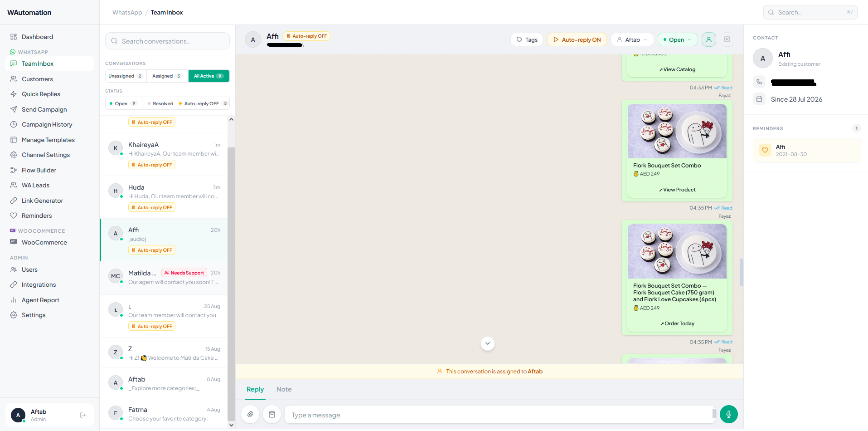
Task: Switch to the Reply tab
Action: [255, 389]
